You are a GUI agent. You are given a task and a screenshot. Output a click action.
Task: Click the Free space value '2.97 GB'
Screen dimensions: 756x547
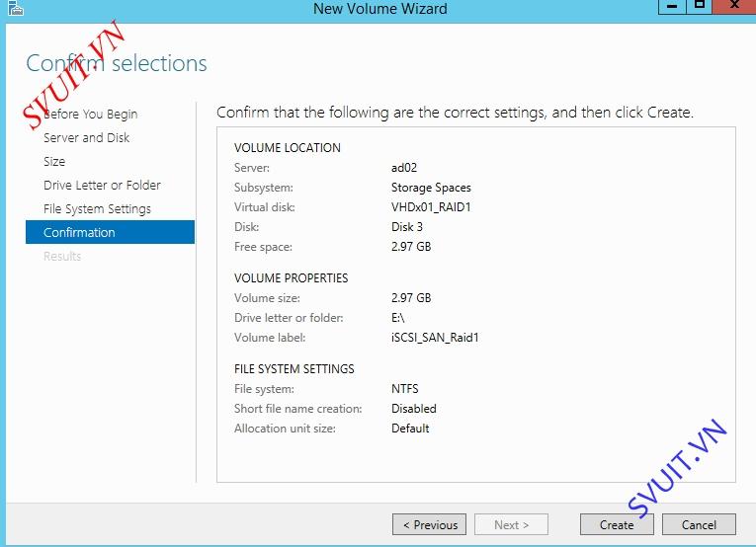click(x=411, y=247)
